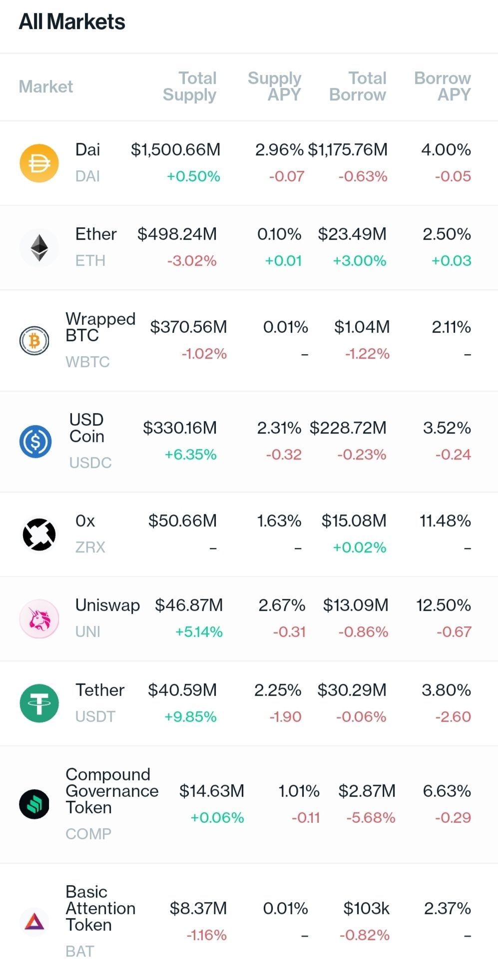Click the Ether diamond icon
Image resolution: width=498 pixels, height=980 pixels.
click(x=39, y=247)
